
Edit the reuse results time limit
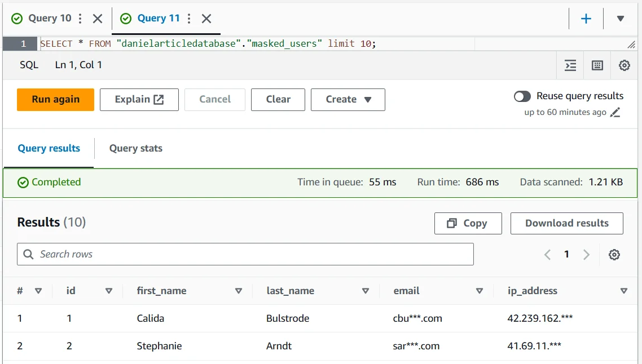(x=616, y=112)
